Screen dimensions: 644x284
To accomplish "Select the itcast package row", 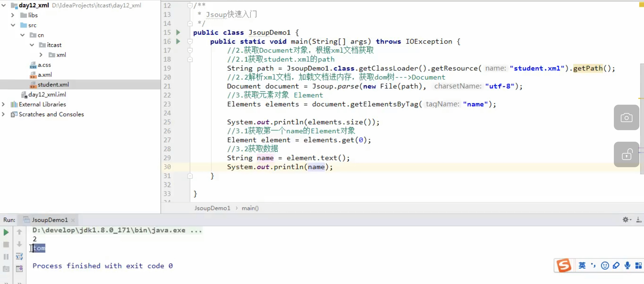I will (x=50, y=45).
